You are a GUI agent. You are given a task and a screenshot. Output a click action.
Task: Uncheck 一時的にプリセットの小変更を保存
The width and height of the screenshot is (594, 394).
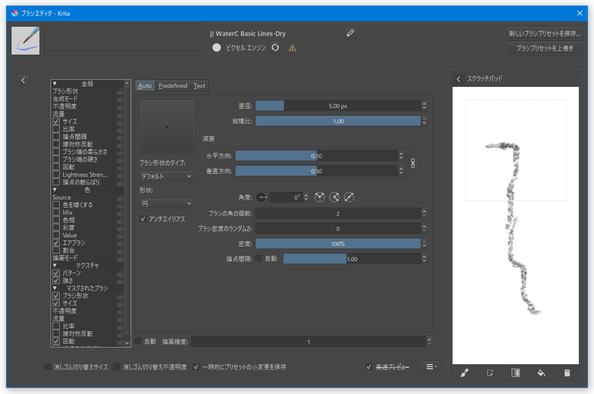(x=196, y=367)
